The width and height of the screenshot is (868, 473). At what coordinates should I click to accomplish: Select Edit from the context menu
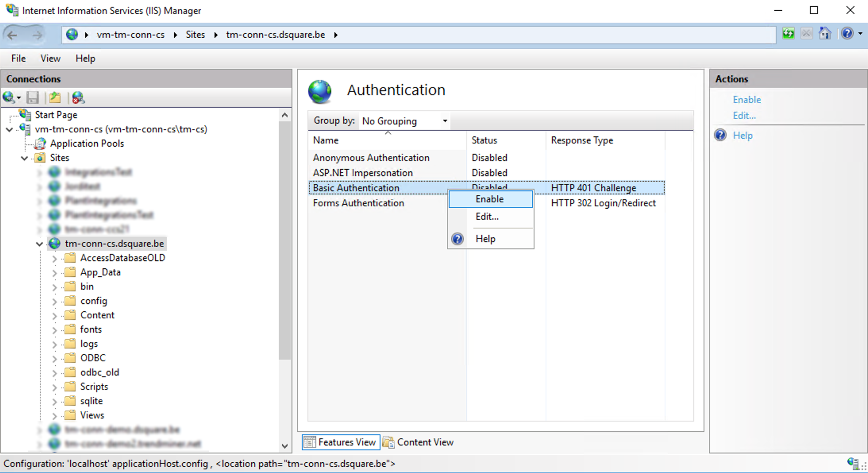(x=486, y=217)
